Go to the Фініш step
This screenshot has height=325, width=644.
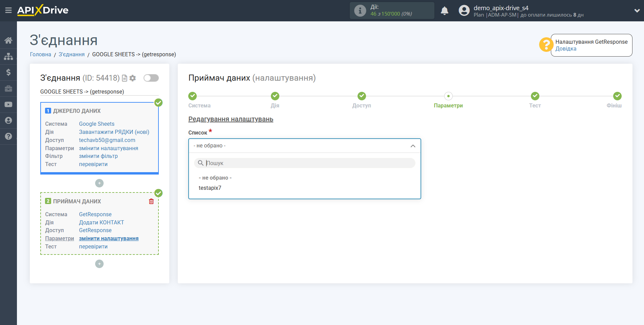[617, 96]
